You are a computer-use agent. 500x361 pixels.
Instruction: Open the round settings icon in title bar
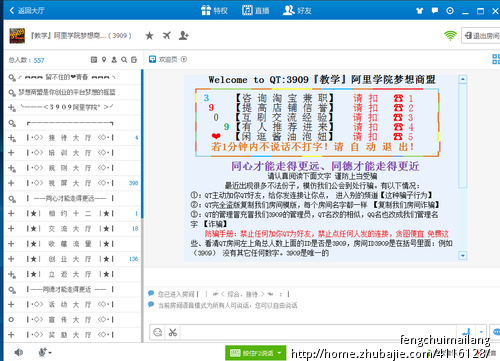tap(450, 11)
